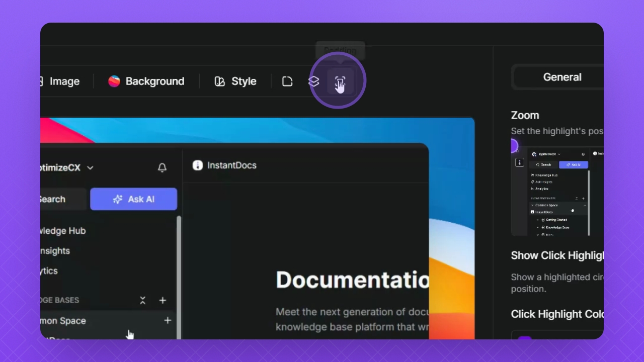Click the Show Click Highlight label
The height and width of the screenshot is (362, 644).
pos(557,255)
